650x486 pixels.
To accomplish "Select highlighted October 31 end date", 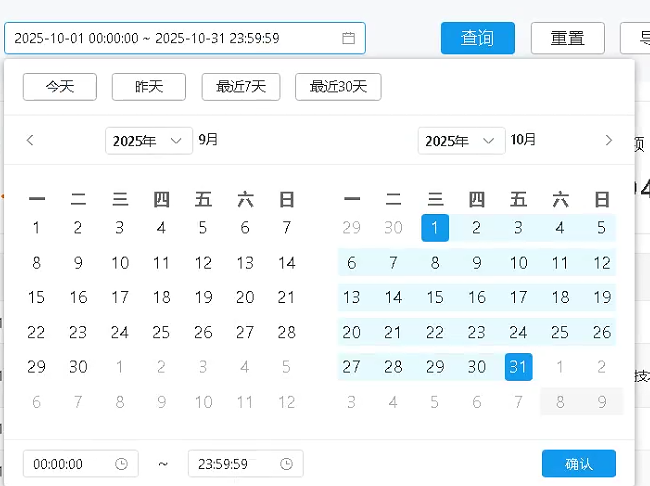I will click(x=518, y=367).
